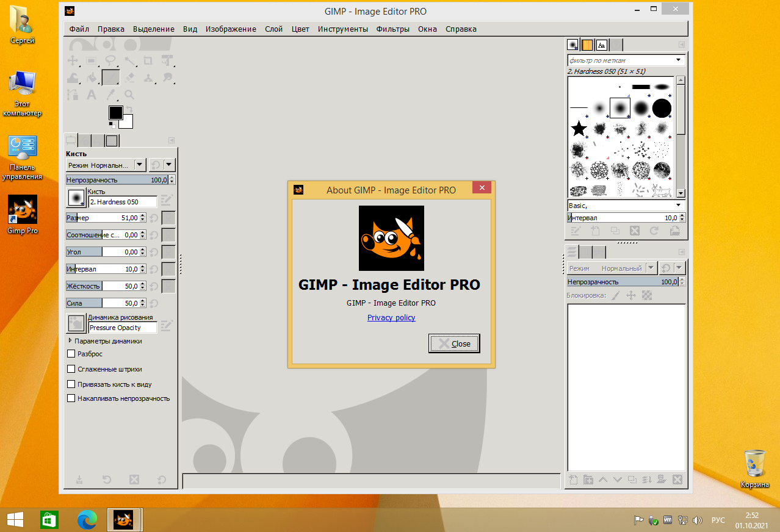Expand Параметры динамики section
Viewport: 780px width, 532px height.
click(x=70, y=341)
